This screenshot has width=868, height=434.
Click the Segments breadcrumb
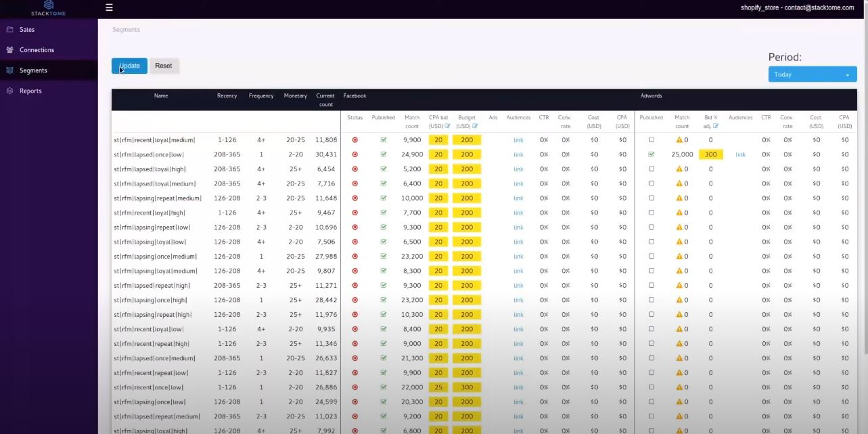tap(126, 30)
